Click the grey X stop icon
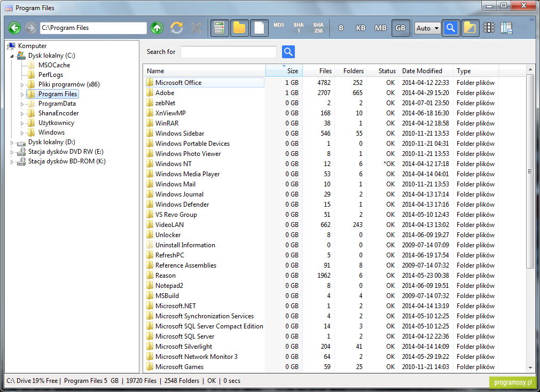540x392 pixels. [197, 28]
